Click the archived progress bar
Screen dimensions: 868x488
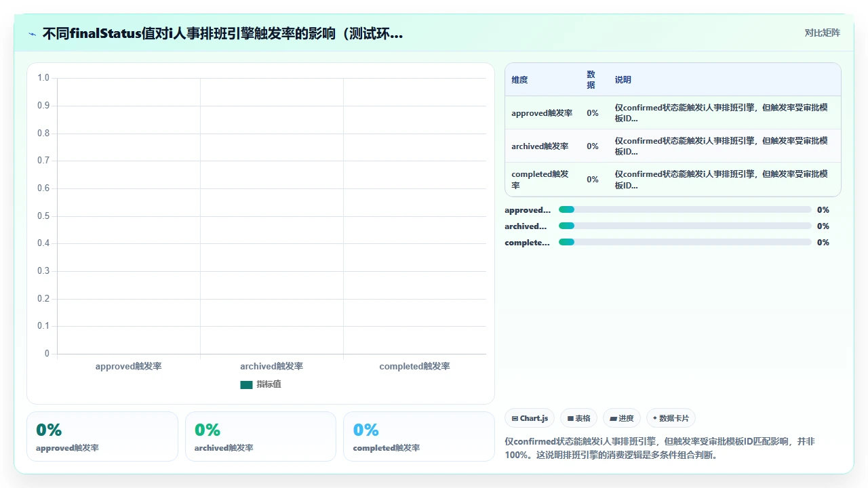(x=685, y=226)
